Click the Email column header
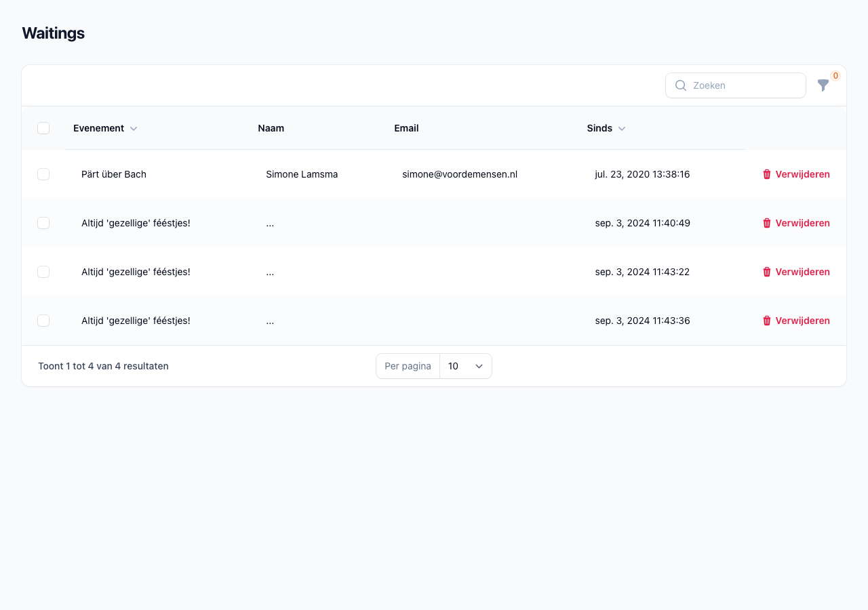This screenshot has height=610, width=868. (x=406, y=128)
